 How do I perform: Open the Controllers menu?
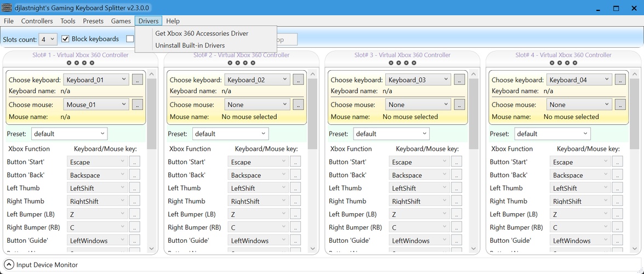coord(37,21)
